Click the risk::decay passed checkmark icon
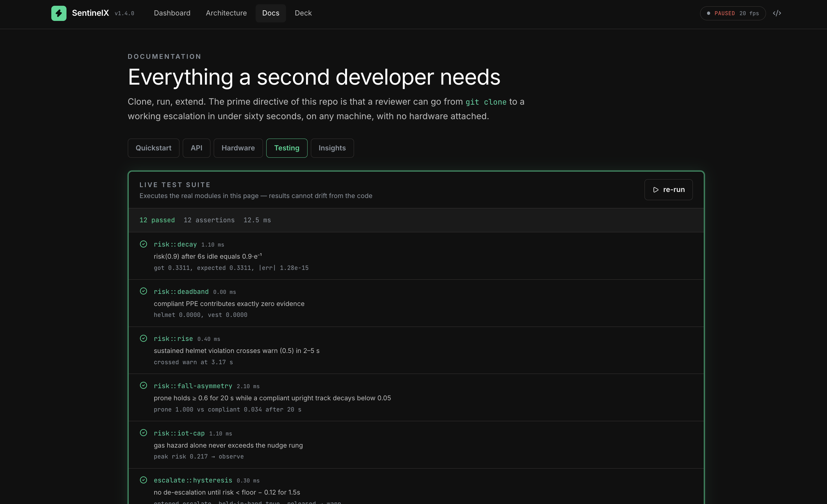 pyautogui.click(x=143, y=244)
